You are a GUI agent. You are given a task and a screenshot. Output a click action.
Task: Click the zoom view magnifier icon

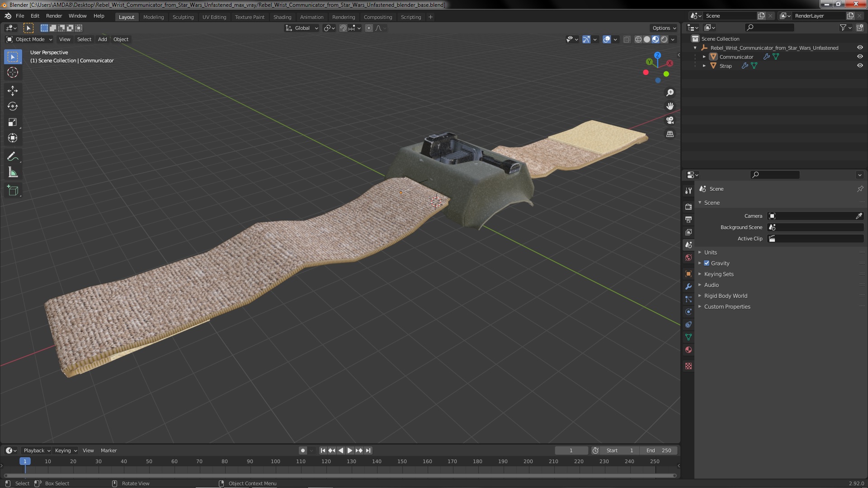(x=670, y=93)
